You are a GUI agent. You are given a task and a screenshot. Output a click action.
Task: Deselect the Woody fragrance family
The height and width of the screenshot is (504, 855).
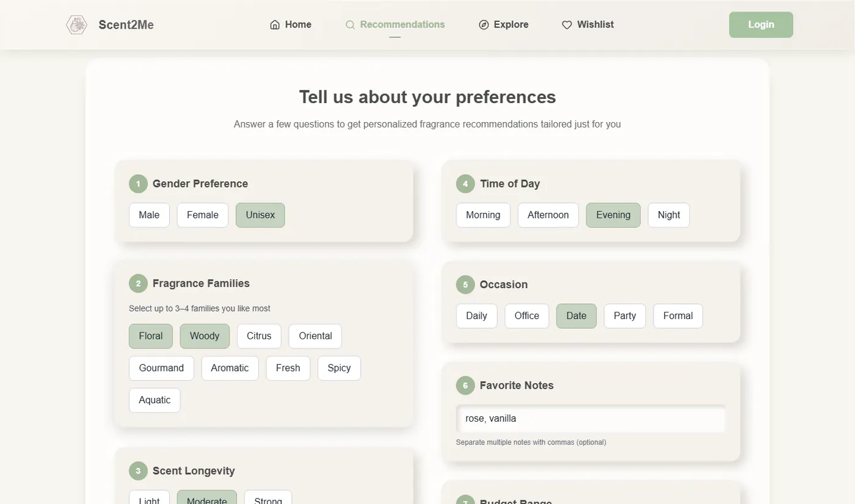point(205,336)
